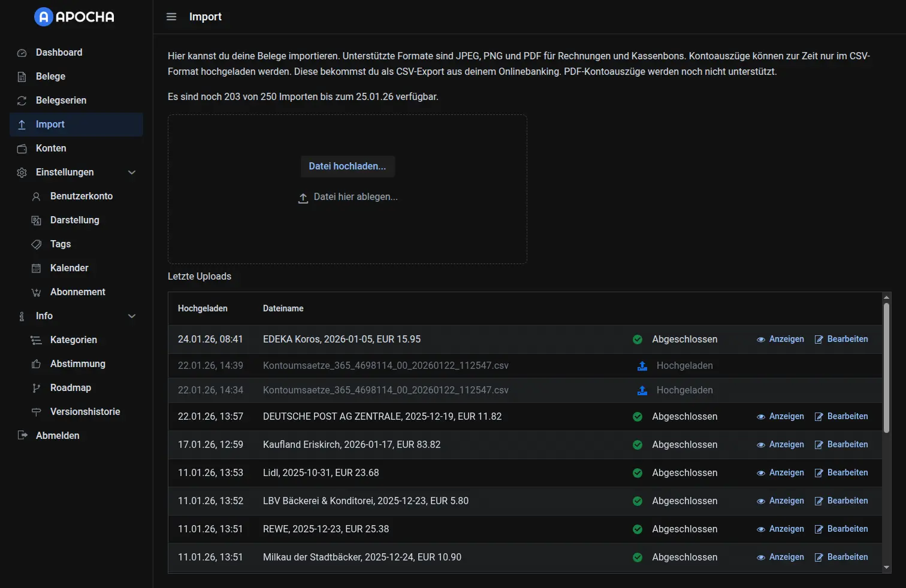Expand the Info section
This screenshot has width=906, height=588.
tap(132, 316)
